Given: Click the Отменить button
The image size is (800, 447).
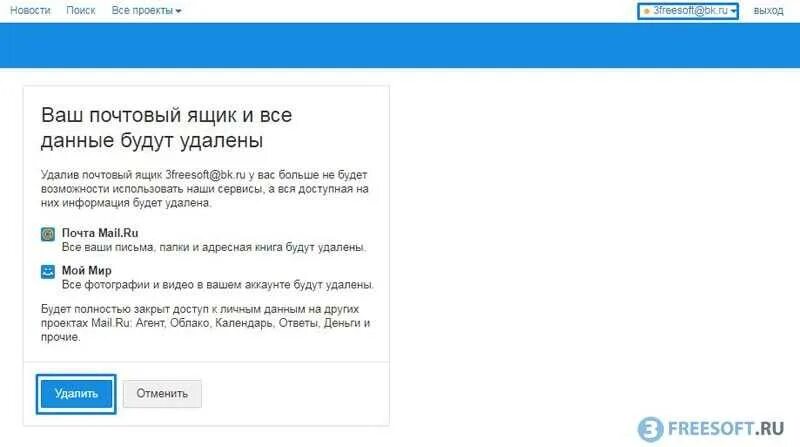Looking at the screenshot, I should [162, 393].
